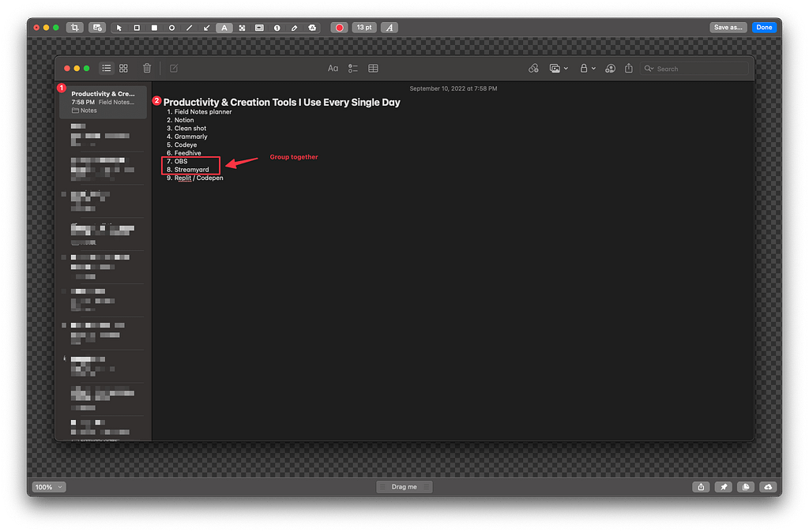Click the share icon in bottom bar
This screenshot has width=809, height=532.
point(702,487)
